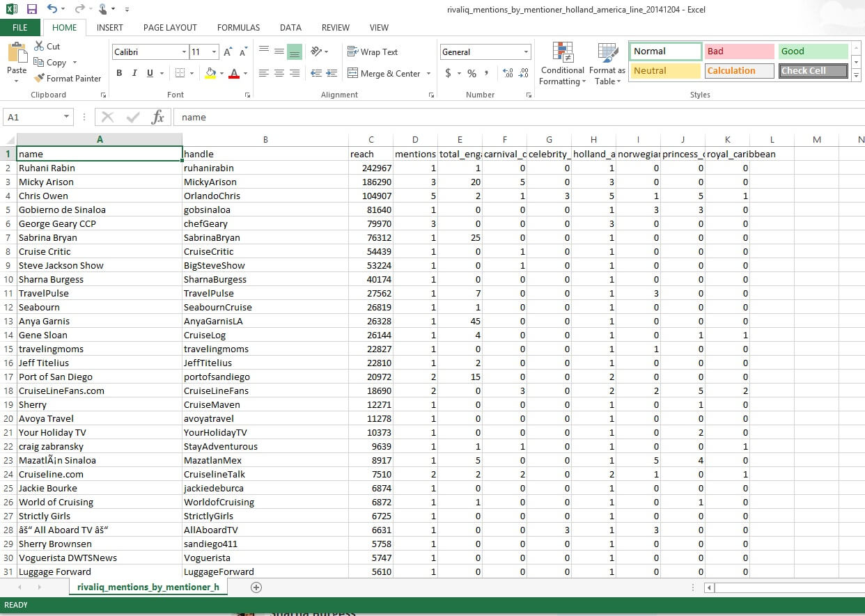Click the Insert Function fx icon

[158, 117]
